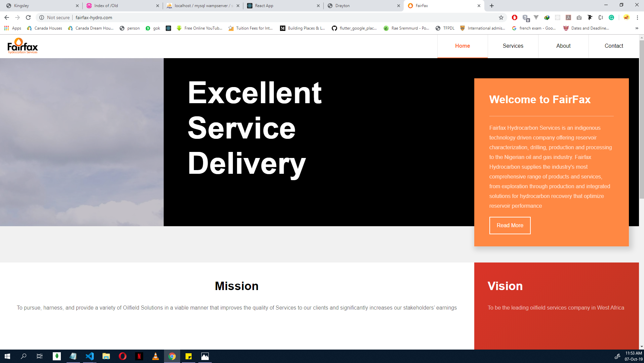The width and height of the screenshot is (644, 363).
Task: Open the Apps shortcut in bookmarks bar
Action: coord(13,28)
